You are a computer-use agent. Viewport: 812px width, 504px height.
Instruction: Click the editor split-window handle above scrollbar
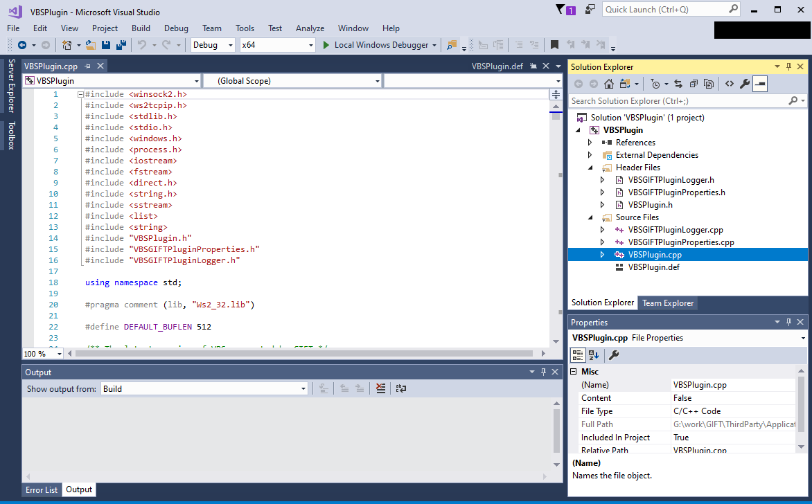pos(556,95)
